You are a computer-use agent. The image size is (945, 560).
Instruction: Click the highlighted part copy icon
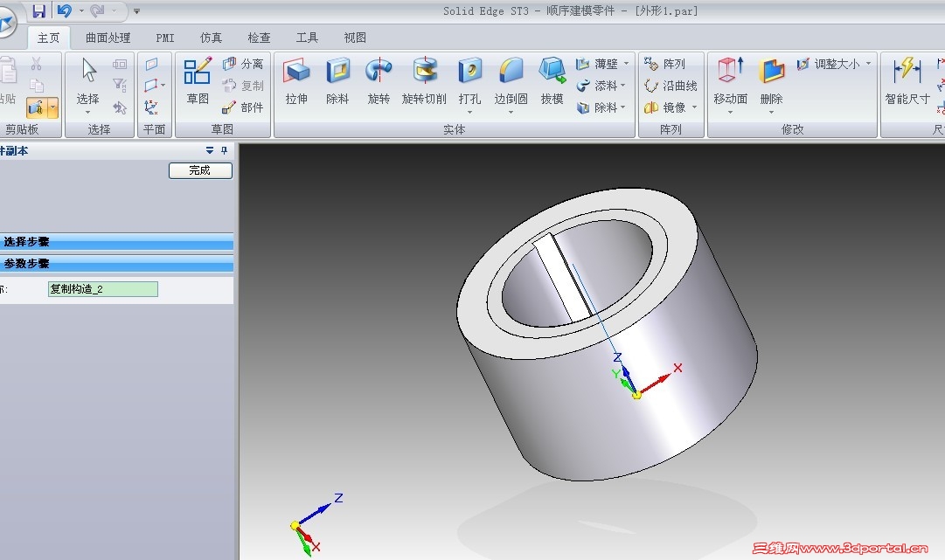point(36,107)
